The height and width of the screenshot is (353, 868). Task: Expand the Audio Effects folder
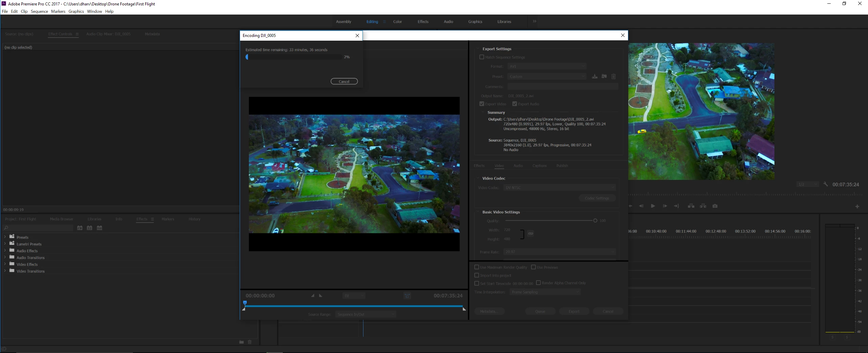pos(5,251)
